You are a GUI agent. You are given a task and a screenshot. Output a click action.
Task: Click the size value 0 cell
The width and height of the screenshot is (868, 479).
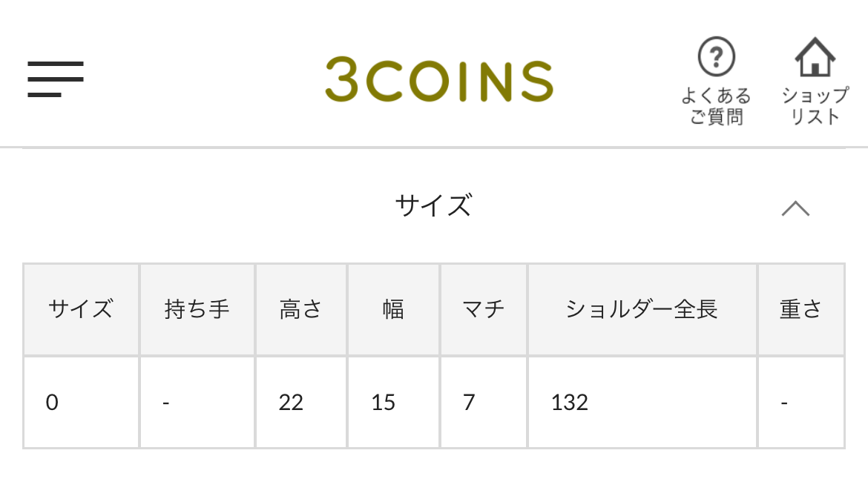(81, 402)
